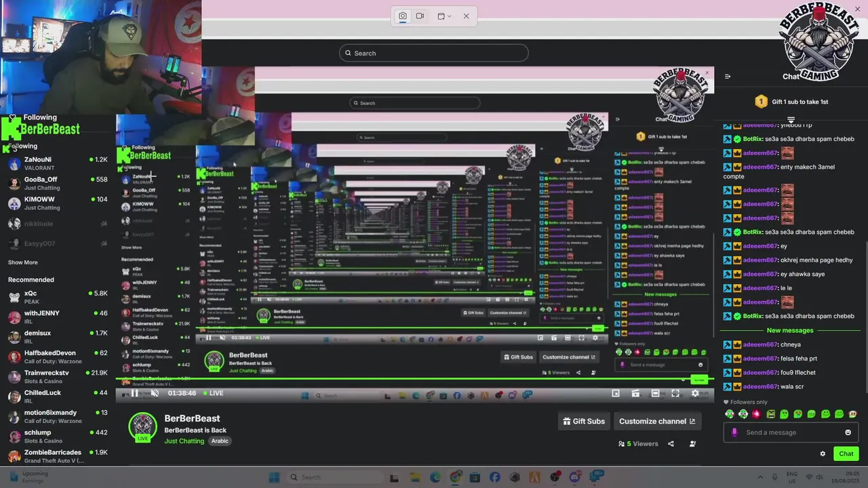Image resolution: width=868 pixels, height=488 pixels.
Task: Click the Arabic language tag
Action: coord(220,441)
